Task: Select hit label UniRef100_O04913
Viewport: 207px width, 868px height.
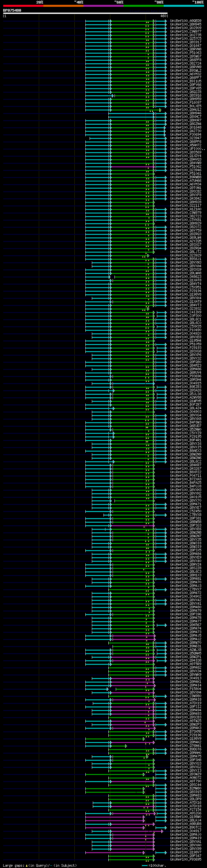Action: coord(186,679)
